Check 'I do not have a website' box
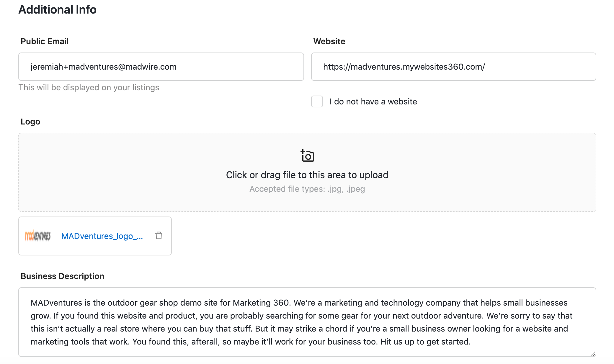This screenshot has height=364, width=614. [x=317, y=101]
